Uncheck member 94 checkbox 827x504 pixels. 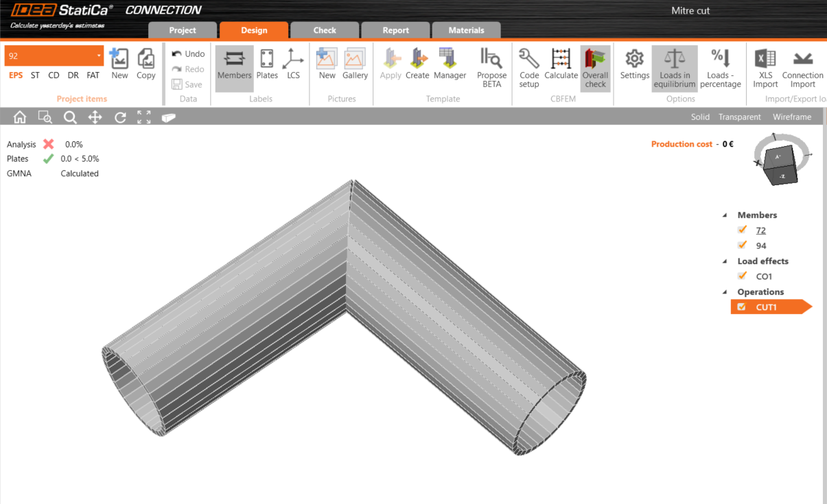(742, 245)
